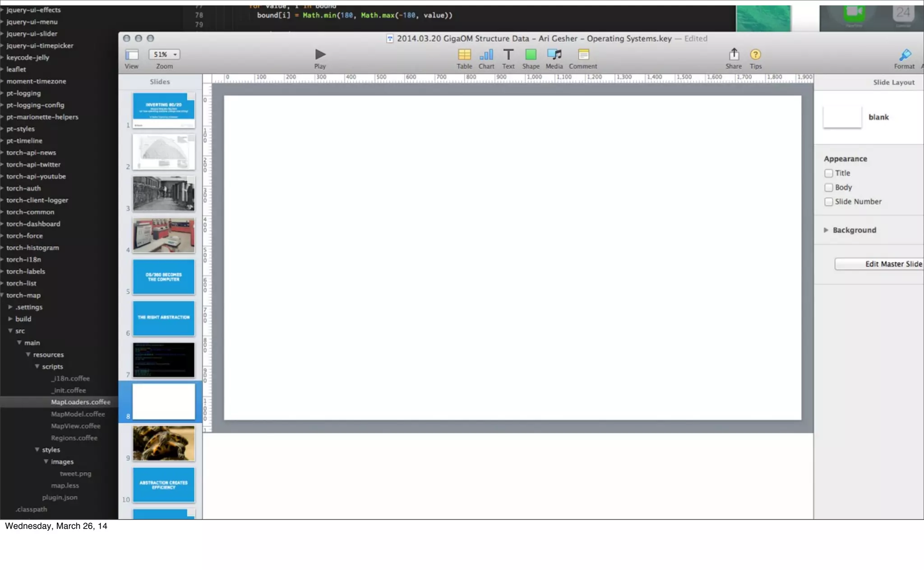Open the Tips help icon
924x570 pixels.
(x=755, y=55)
